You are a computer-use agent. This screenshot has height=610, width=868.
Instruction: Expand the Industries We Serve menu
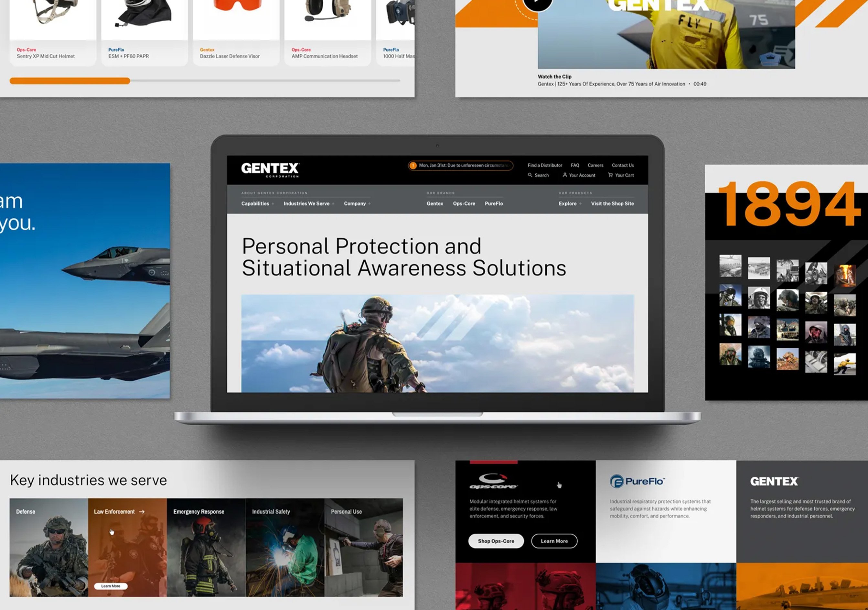click(x=309, y=203)
